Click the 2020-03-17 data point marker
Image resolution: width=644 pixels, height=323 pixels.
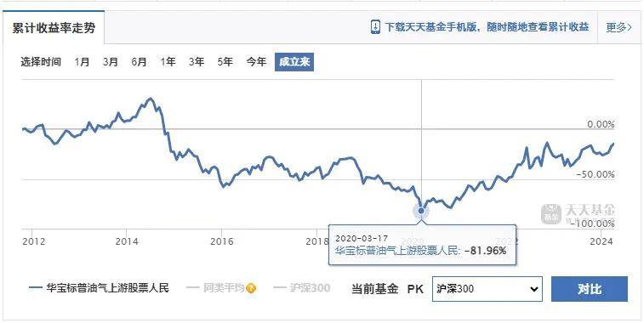click(421, 211)
